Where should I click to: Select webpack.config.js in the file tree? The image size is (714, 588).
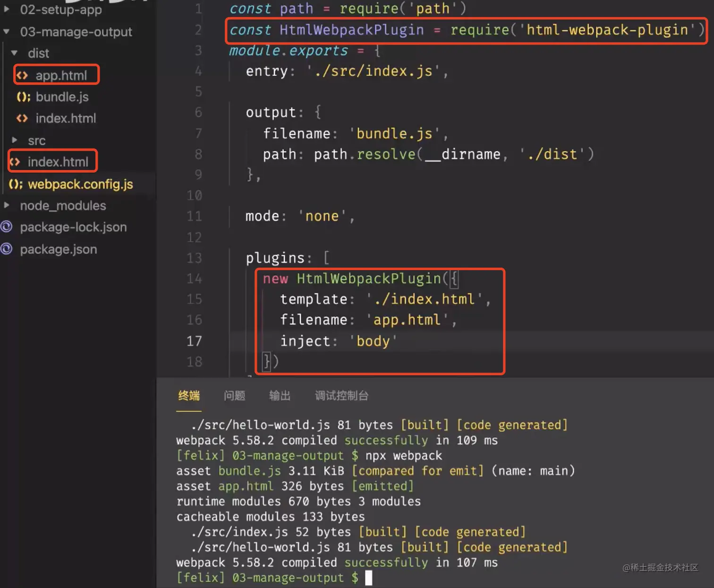tap(80, 184)
